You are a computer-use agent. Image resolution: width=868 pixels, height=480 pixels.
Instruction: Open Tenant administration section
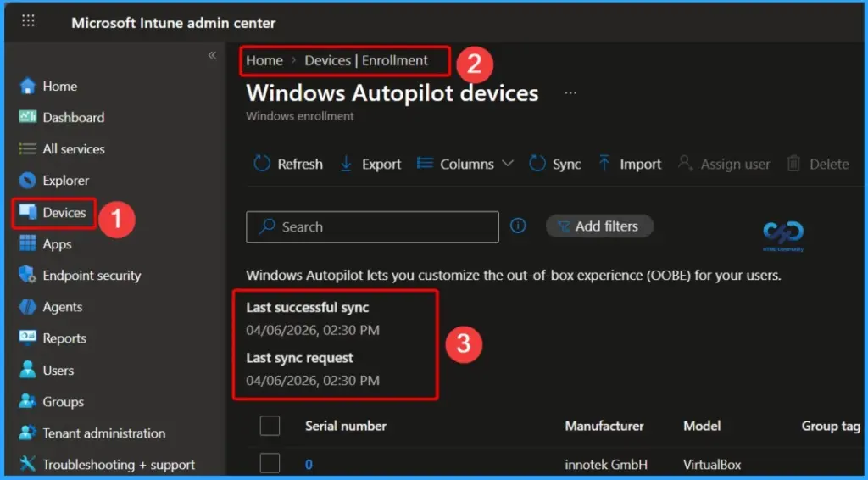104,433
